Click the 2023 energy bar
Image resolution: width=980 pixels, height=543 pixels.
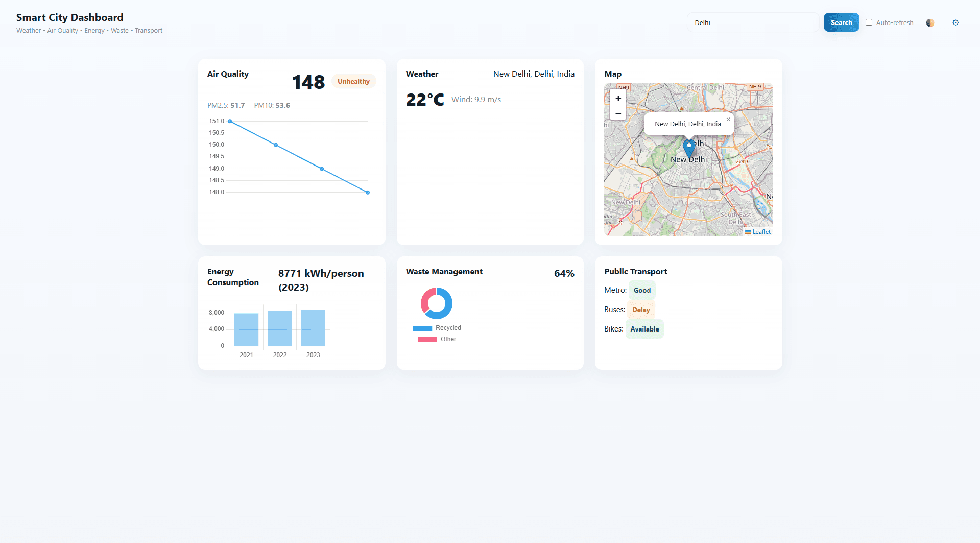click(x=313, y=327)
